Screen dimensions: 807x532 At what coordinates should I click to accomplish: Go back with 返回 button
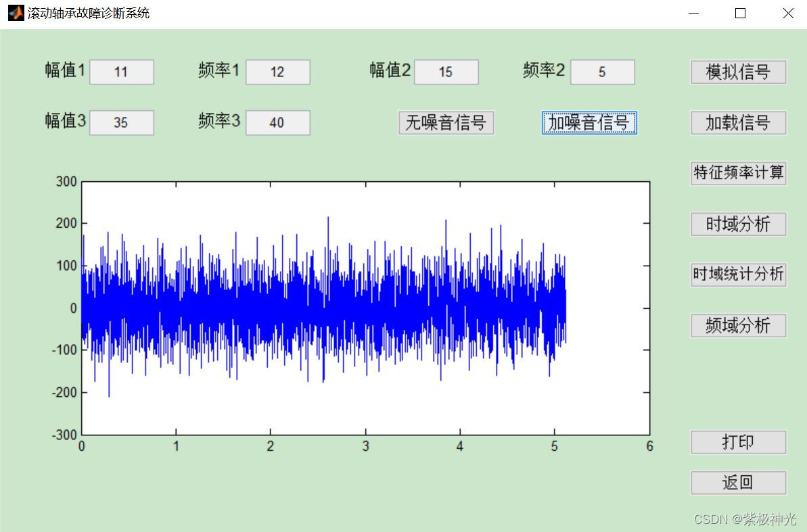[x=738, y=483]
